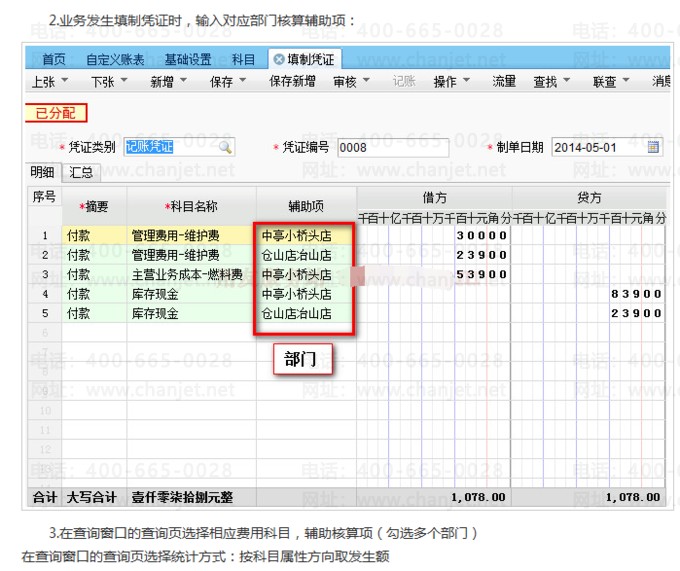Click the 已分配 status stamp
680x571 pixels.
point(56,113)
